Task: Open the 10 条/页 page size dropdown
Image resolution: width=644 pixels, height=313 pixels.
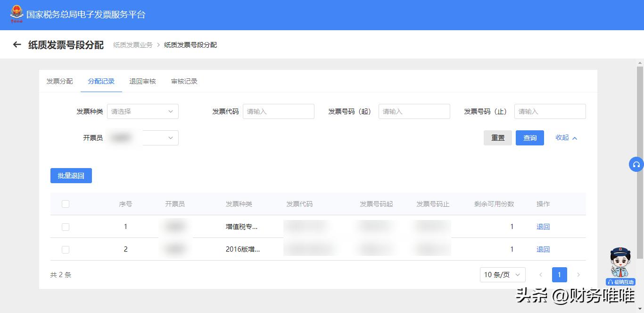Action: pos(502,274)
